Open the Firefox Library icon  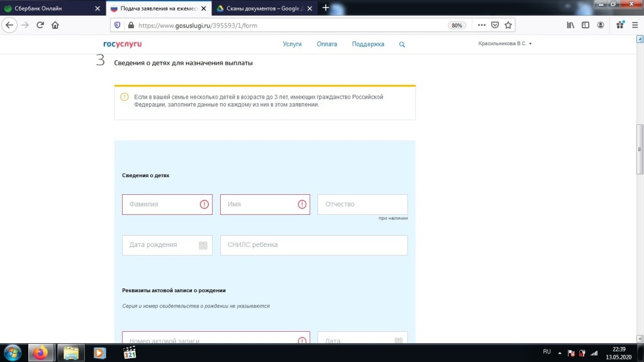pyautogui.click(x=571, y=25)
